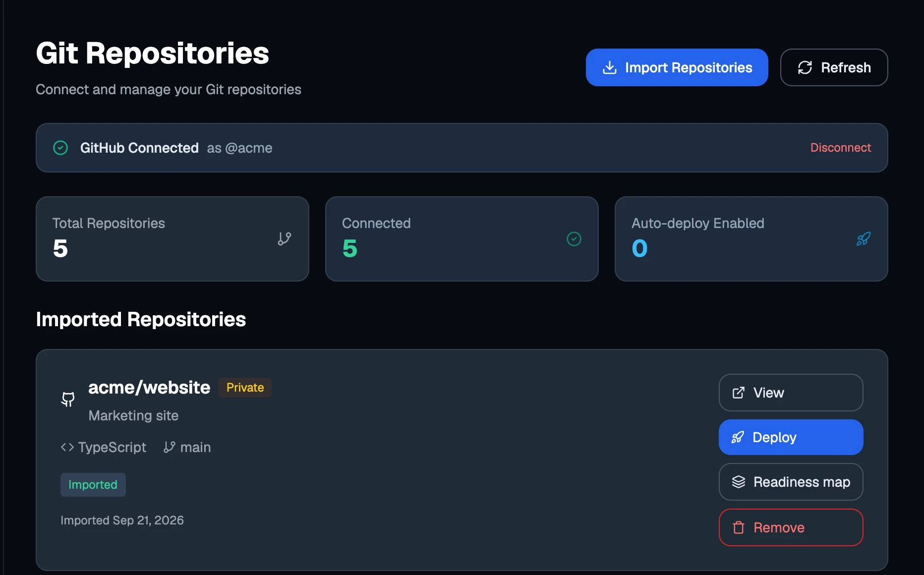Select the acme/website repository title

[149, 388]
